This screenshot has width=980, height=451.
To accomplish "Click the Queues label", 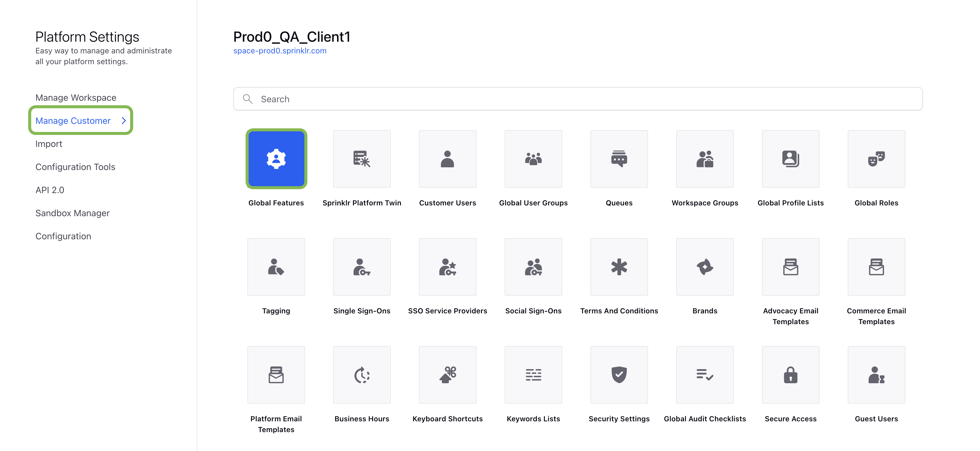I will pos(619,203).
